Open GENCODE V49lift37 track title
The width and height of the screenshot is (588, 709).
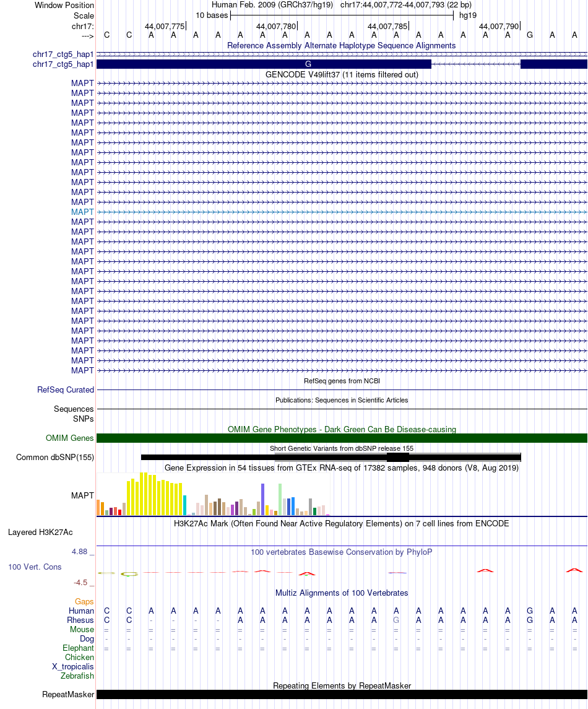[x=342, y=74]
